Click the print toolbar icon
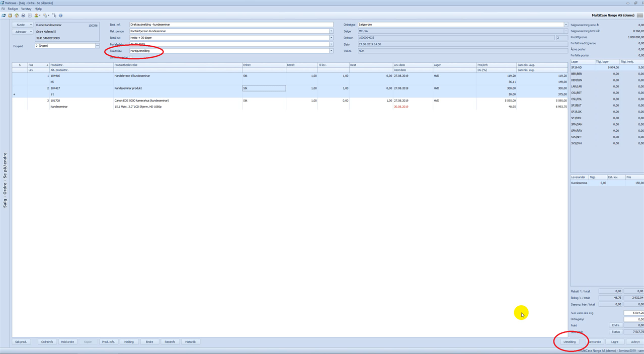 [x=23, y=16]
